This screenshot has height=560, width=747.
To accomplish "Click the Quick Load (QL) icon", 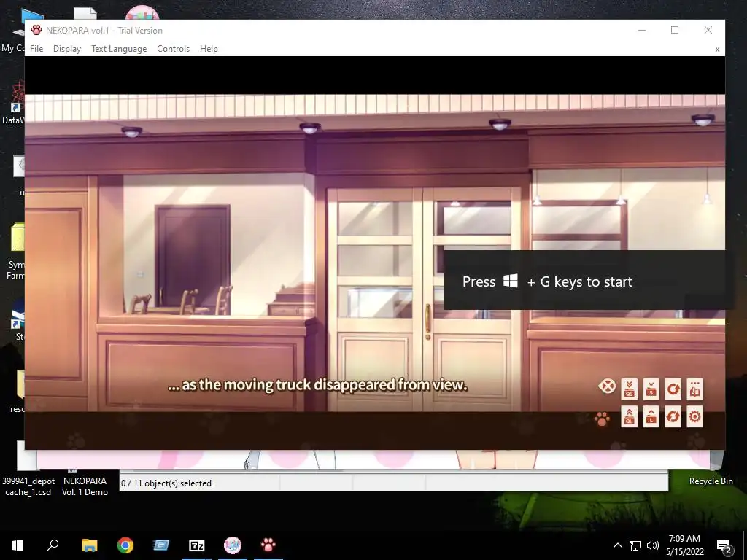I will point(630,416).
